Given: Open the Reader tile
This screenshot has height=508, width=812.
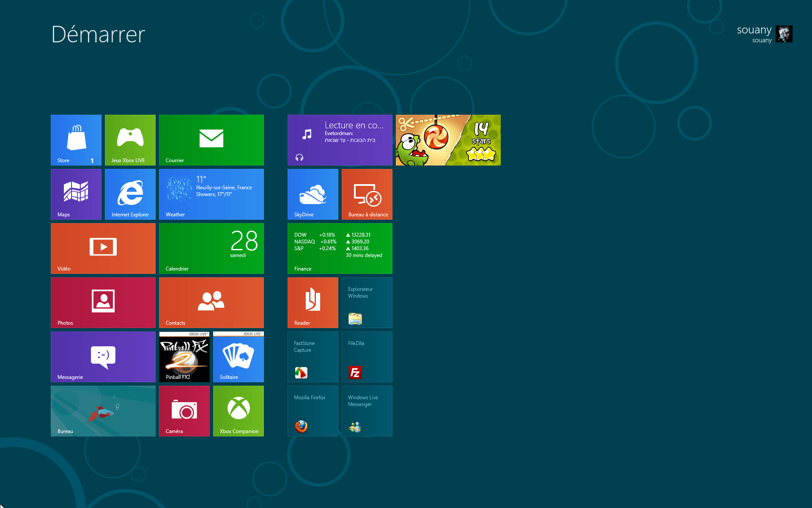Looking at the screenshot, I should [313, 303].
